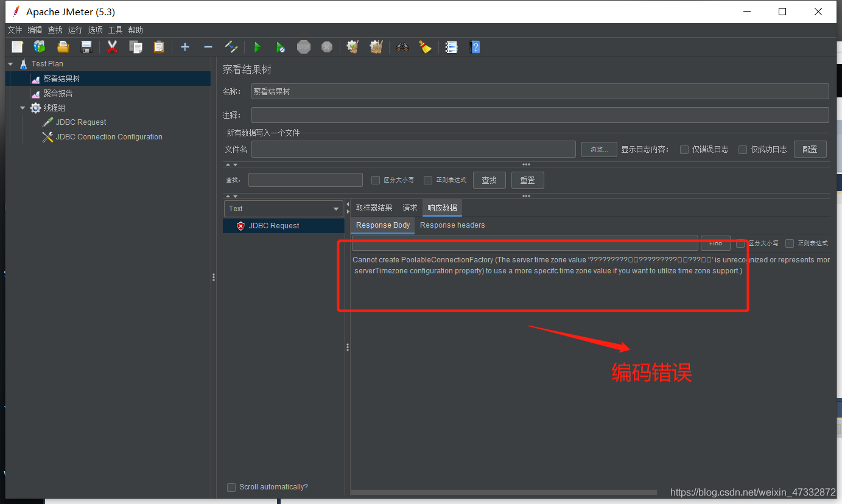Click the Copy toolbar icon
The height and width of the screenshot is (504, 842).
[136, 47]
